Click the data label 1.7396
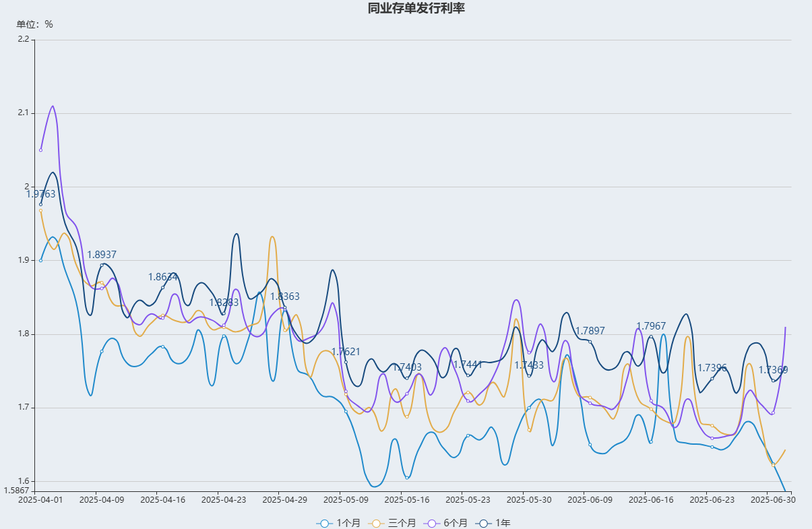 [x=712, y=368]
